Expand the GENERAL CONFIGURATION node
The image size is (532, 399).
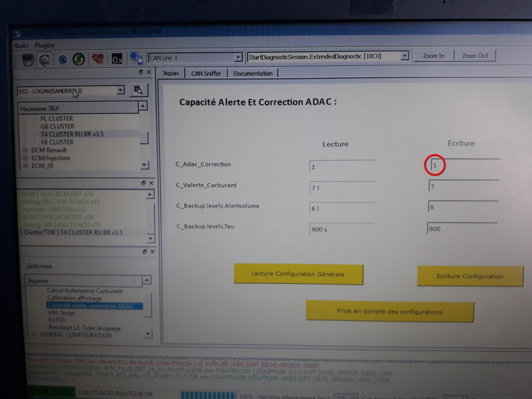click(34, 334)
